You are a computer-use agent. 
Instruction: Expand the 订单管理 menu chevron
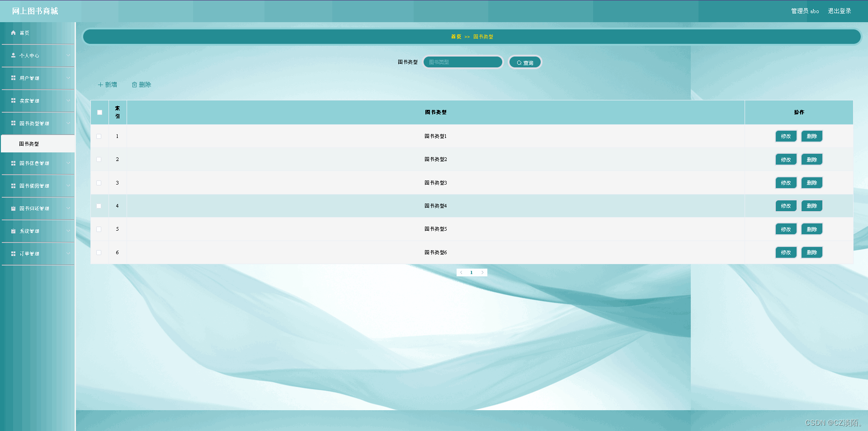tap(68, 253)
